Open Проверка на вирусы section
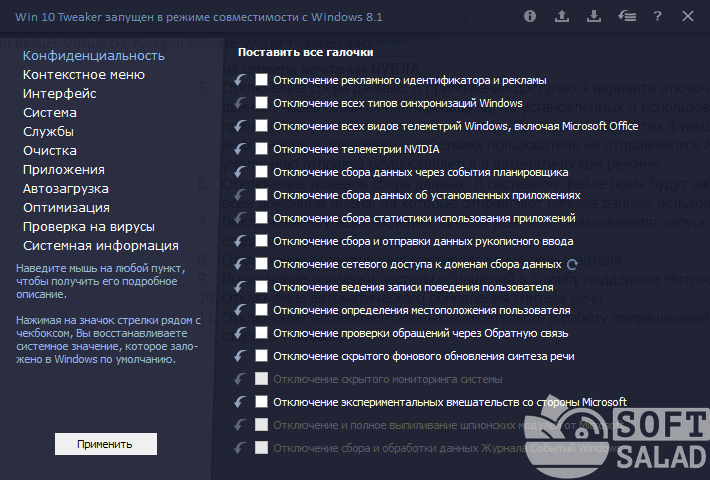This screenshot has width=710, height=480. tap(89, 227)
